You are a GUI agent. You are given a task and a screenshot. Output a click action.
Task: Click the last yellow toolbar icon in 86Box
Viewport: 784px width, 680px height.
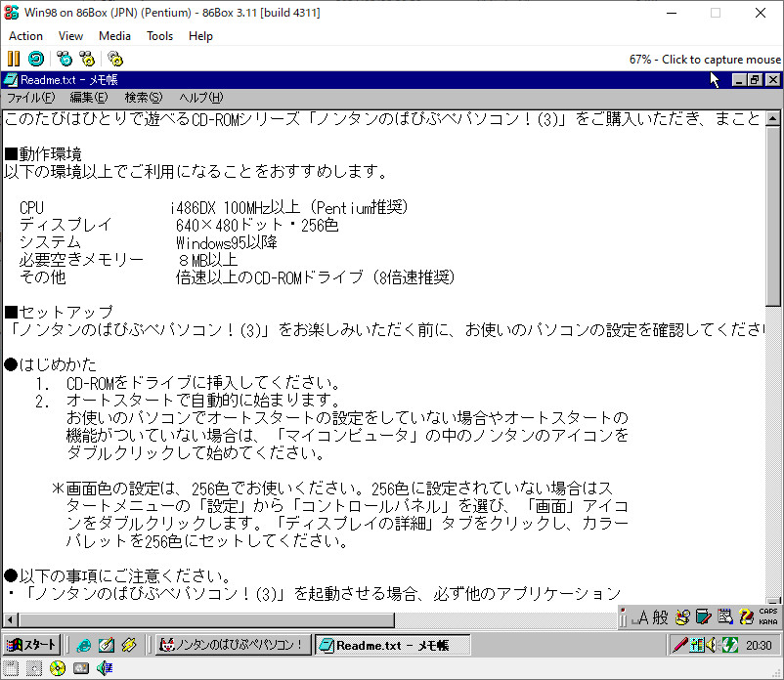pyautogui.click(x=115, y=59)
